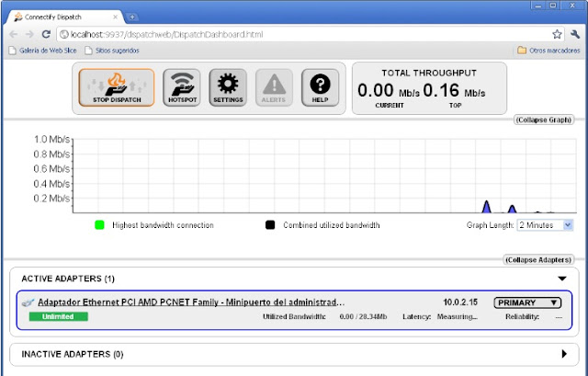The height and width of the screenshot is (376, 588).
Task: Reload the page with refresh icon
Action: [46, 35]
